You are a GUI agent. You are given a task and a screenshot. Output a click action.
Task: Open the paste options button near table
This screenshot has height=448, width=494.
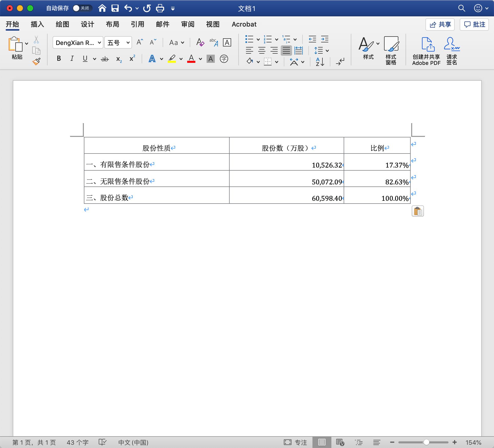tap(418, 211)
